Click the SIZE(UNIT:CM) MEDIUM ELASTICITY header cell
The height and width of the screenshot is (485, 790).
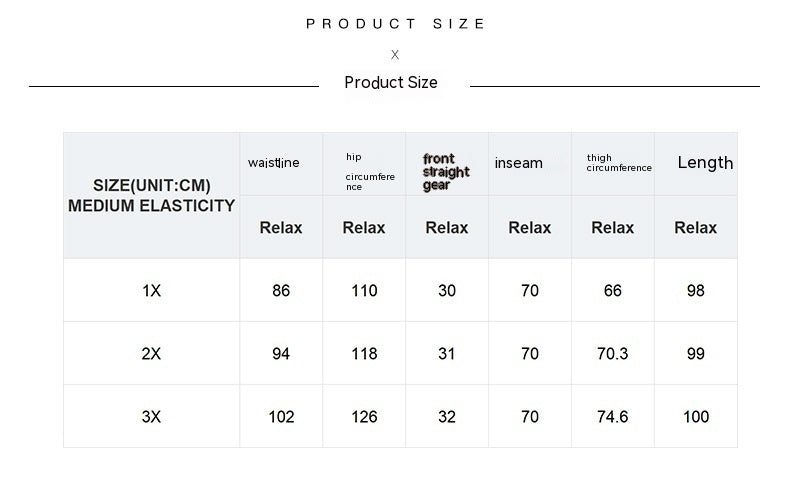(x=151, y=196)
